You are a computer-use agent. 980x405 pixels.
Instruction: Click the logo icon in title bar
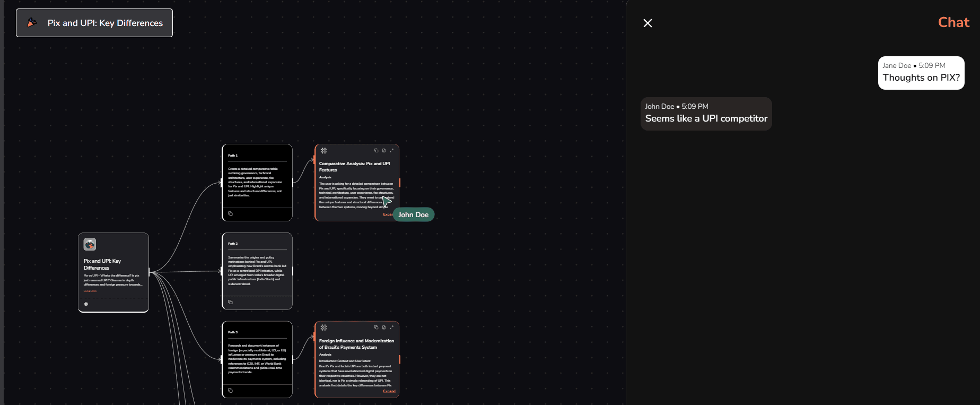(32, 23)
